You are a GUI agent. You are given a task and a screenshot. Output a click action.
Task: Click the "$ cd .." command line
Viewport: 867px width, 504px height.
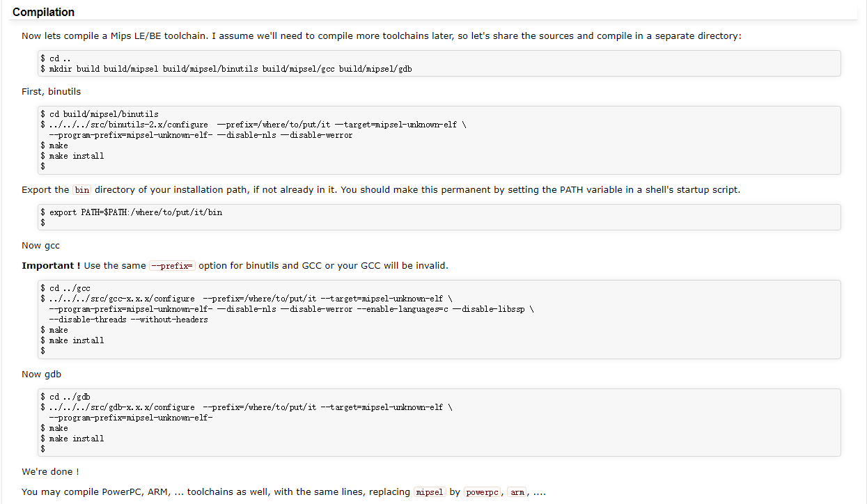coord(56,58)
